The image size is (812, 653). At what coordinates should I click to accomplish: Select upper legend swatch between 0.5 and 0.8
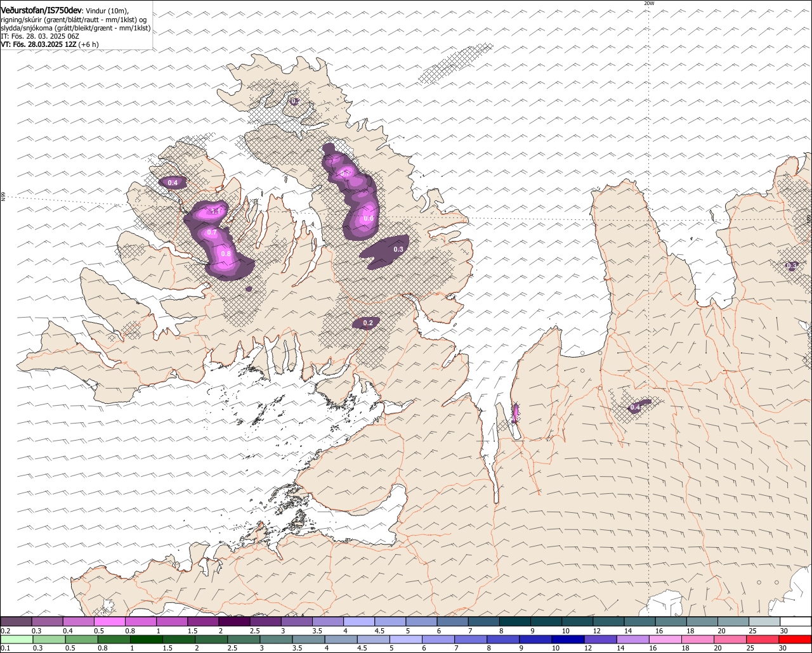[110, 621]
